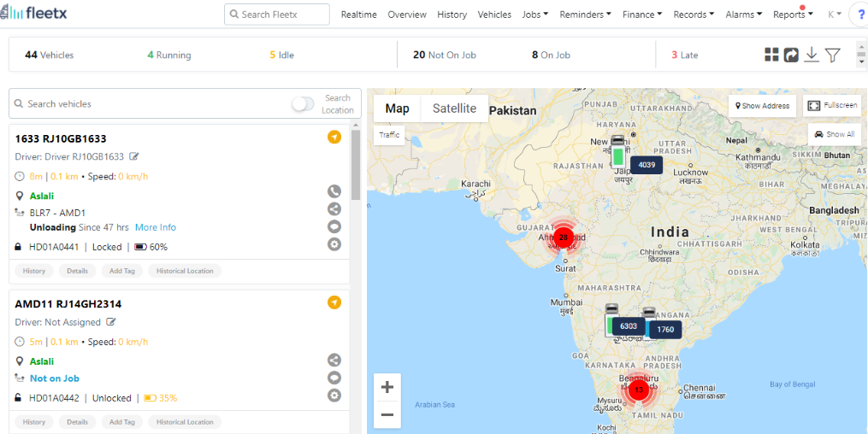Toggle the Search Location switch
The height and width of the screenshot is (434, 868).
coord(303,104)
